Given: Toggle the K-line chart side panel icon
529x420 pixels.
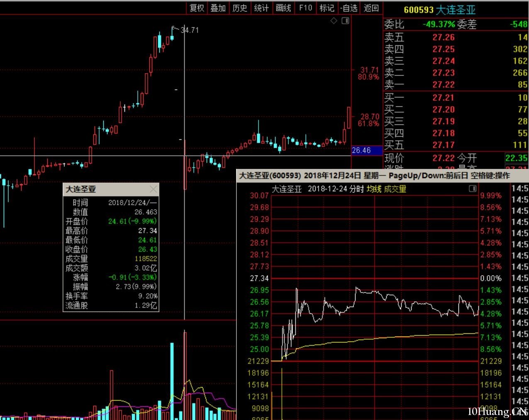Looking at the screenshot, I should click(345, 21).
